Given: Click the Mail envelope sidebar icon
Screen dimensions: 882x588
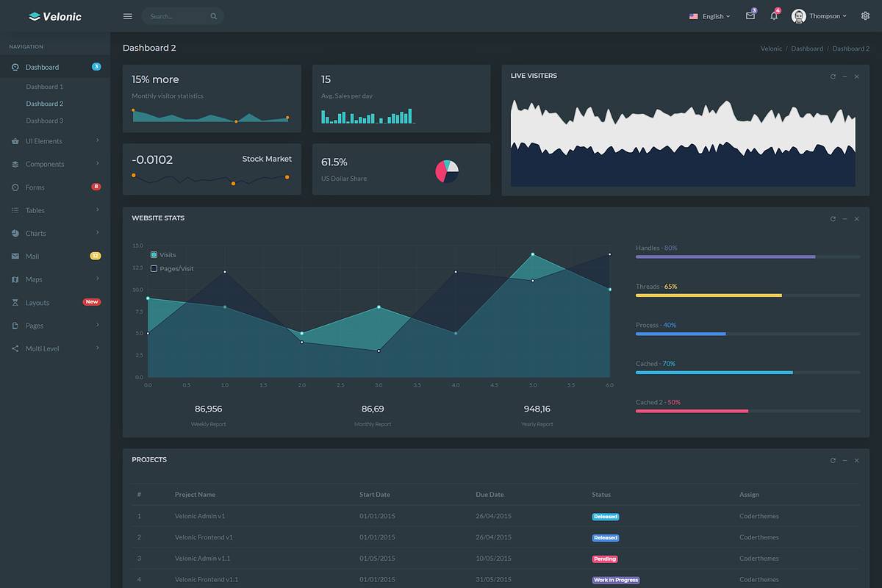Looking at the screenshot, I should coord(15,257).
